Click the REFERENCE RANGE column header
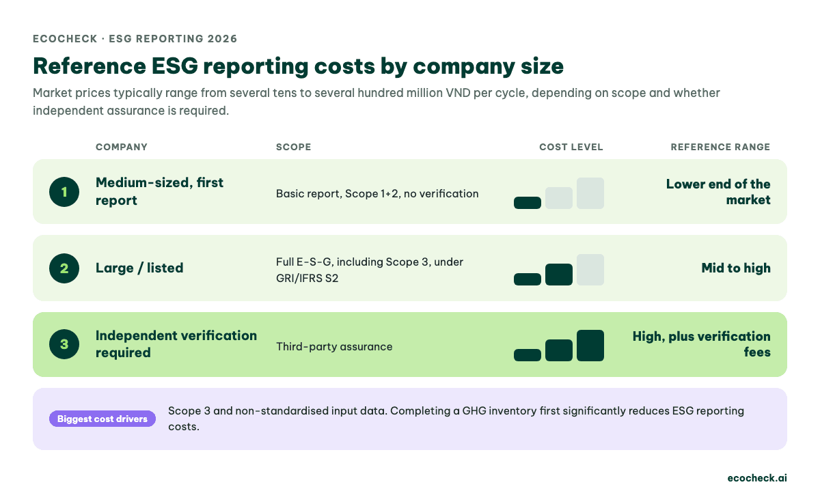The height and width of the screenshot is (504, 820). [x=720, y=147]
